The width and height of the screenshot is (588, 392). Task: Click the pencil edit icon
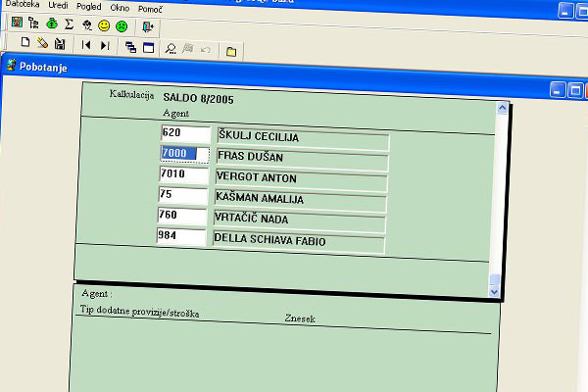[42, 43]
